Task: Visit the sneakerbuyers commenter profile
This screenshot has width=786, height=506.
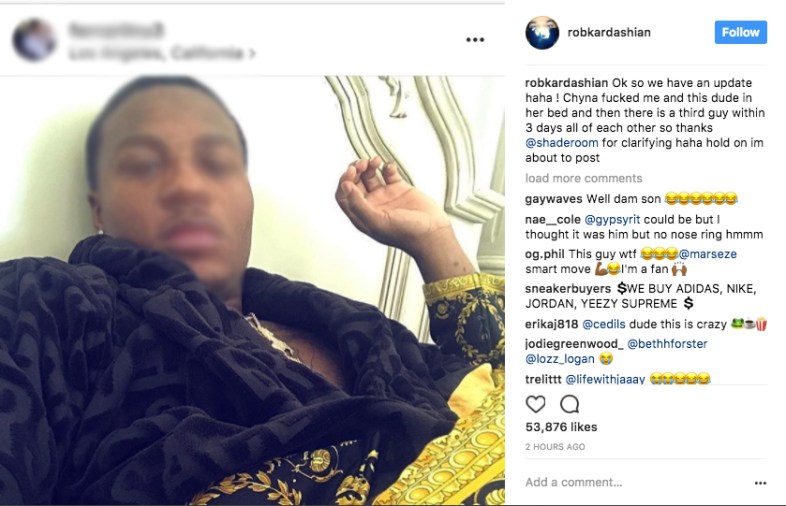Action: point(568,289)
